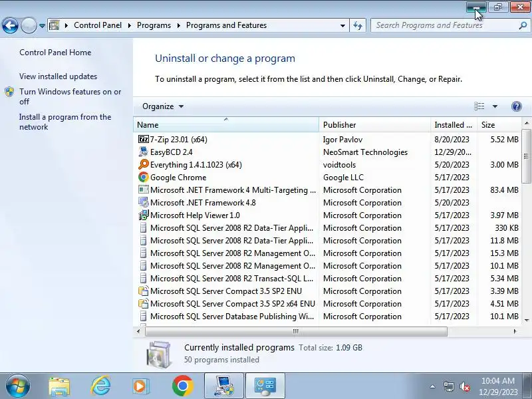Open the Control Panel Home link
This screenshot has width=532, height=399.
[x=55, y=53]
